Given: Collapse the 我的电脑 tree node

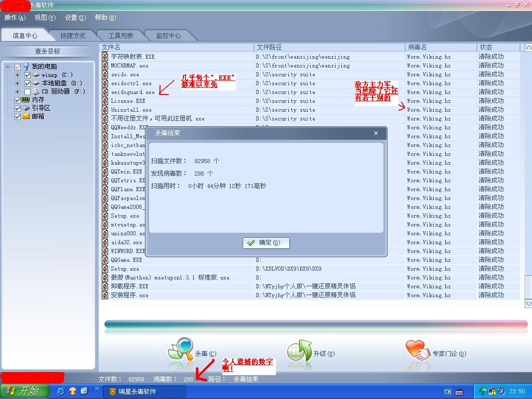Looking at the screenshot, I should [7, 67].
